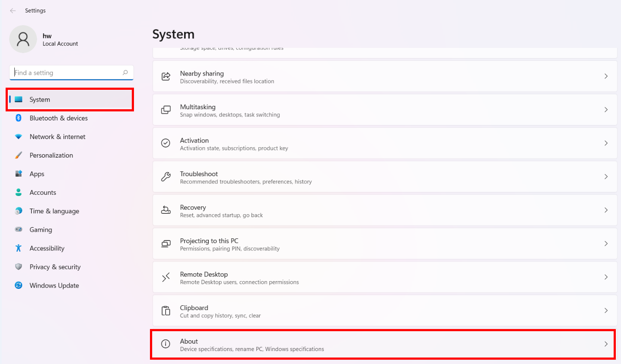Click the Clipboard title text
621x364 pixels.
[194, 308]
